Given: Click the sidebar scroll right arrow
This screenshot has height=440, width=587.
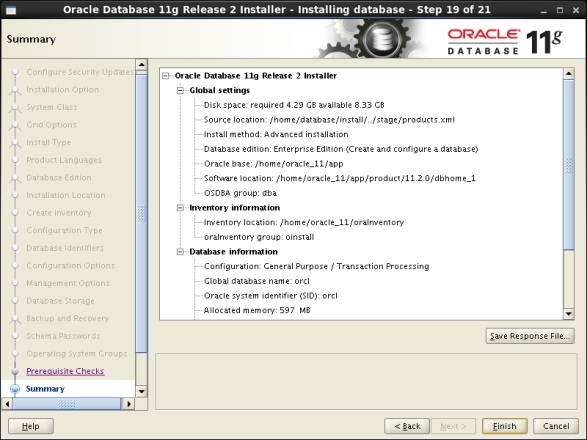Looking at the screenshot, I should coord(129,404).
